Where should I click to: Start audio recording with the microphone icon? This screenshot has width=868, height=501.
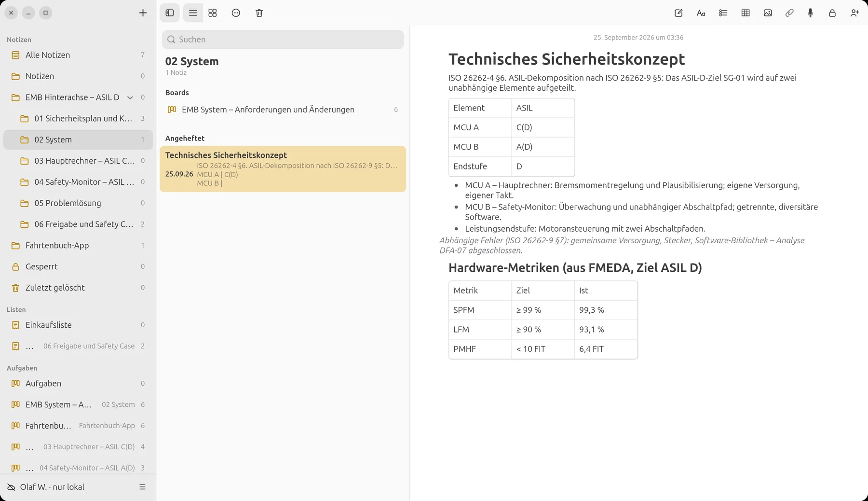click(811, 13)
